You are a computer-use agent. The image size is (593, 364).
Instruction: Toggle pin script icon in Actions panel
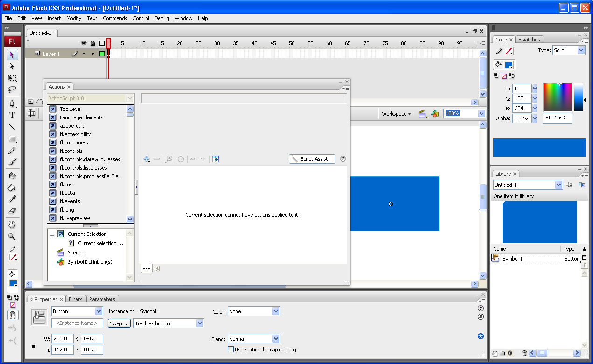click(x=157, y=268)
